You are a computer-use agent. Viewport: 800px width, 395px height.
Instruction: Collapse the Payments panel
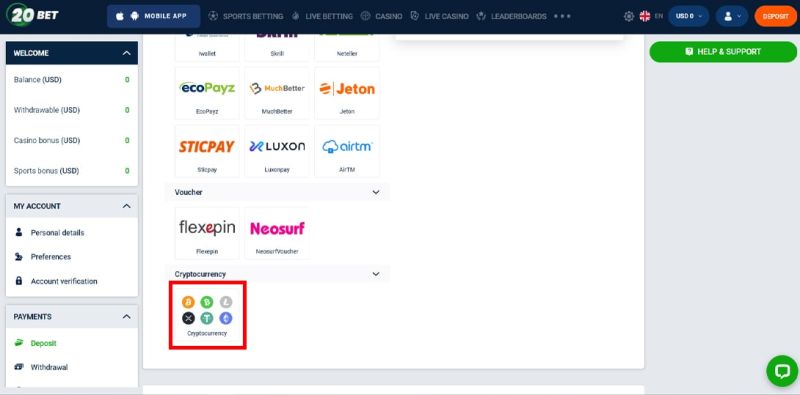click(x=127, y=317)
